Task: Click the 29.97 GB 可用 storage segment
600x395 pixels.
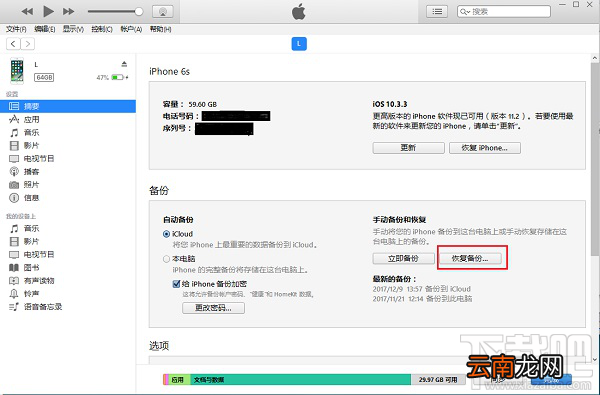Action: pos(438,380)
